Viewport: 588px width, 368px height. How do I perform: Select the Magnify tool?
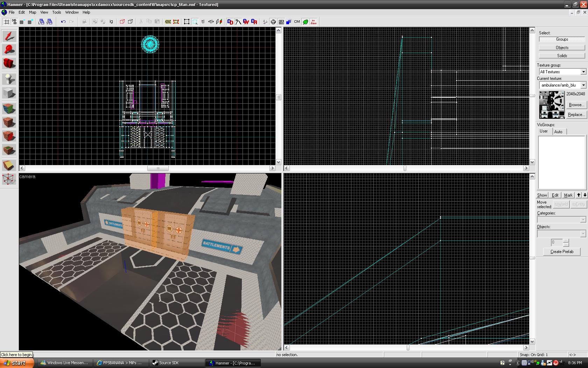coord(9,50)
